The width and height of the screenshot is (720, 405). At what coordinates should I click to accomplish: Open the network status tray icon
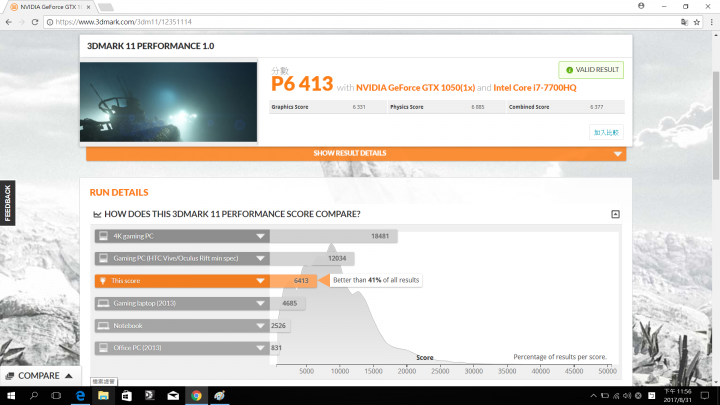616,395
